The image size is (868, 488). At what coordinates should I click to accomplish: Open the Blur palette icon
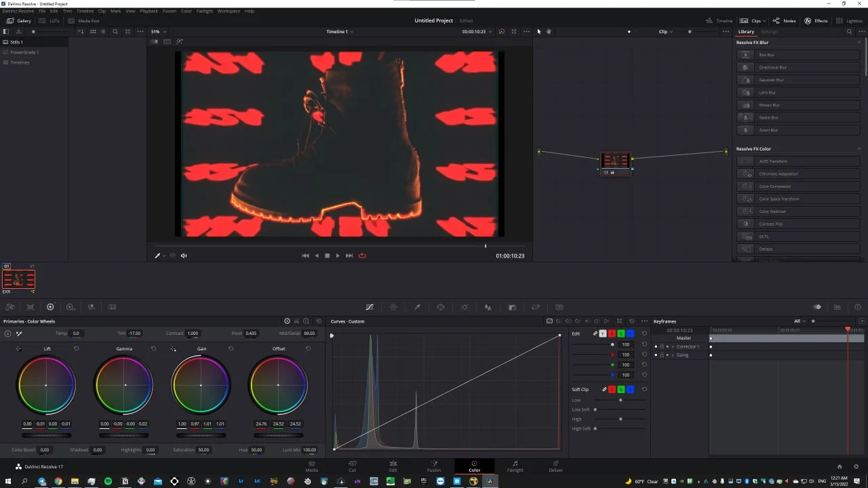click(488, 307)
